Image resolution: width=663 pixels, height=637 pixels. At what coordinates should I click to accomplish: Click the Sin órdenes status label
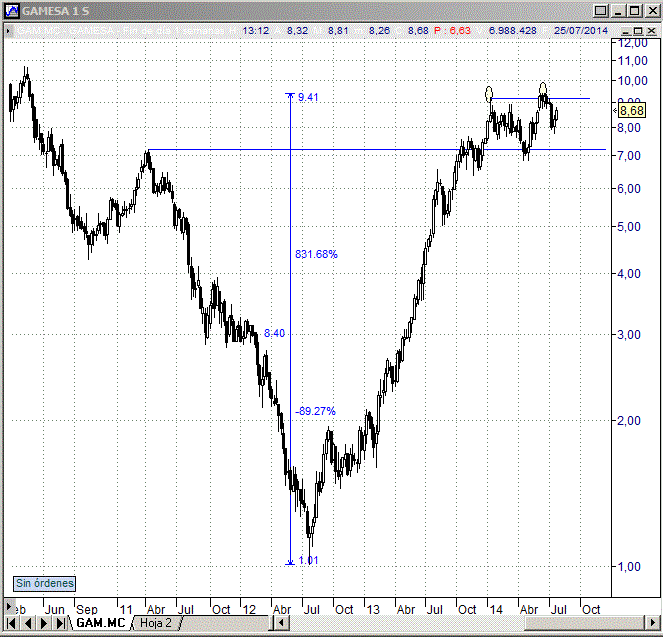point(44,583)
